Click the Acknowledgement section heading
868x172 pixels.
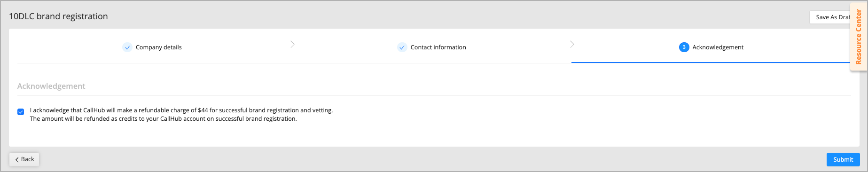click(51, 86)
